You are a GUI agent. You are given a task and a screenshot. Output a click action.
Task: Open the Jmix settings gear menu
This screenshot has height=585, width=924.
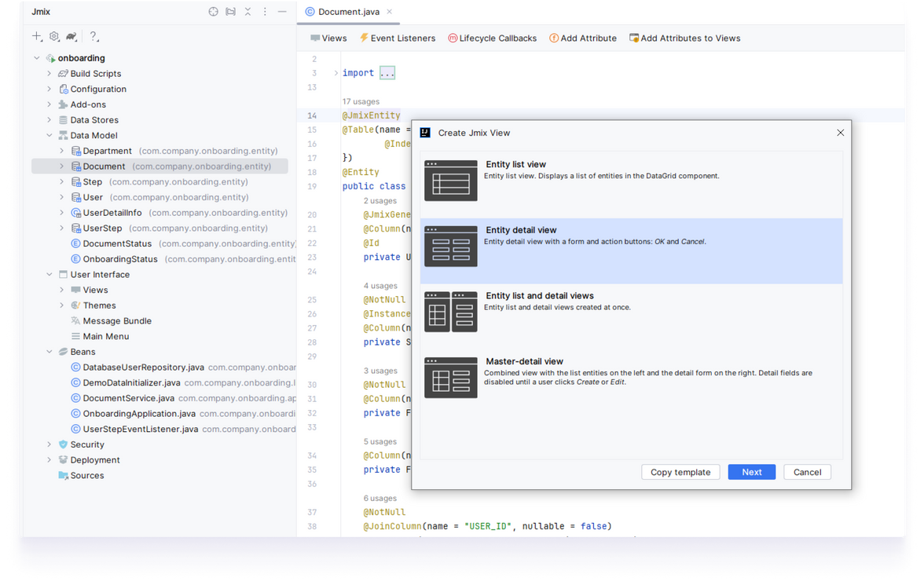54,37
